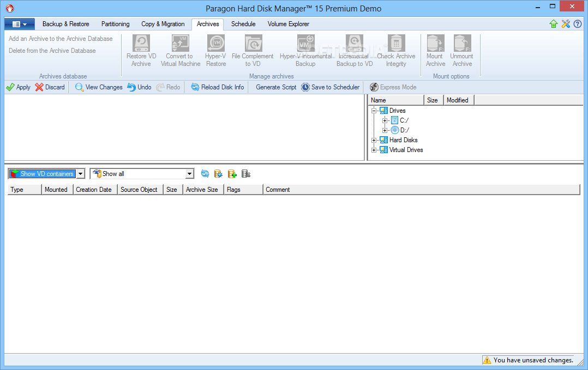The width and height of the screenshot is (588, 370).
Task: Sort archives by Type column
Action: pyautogui.click(x=25, y=190)
